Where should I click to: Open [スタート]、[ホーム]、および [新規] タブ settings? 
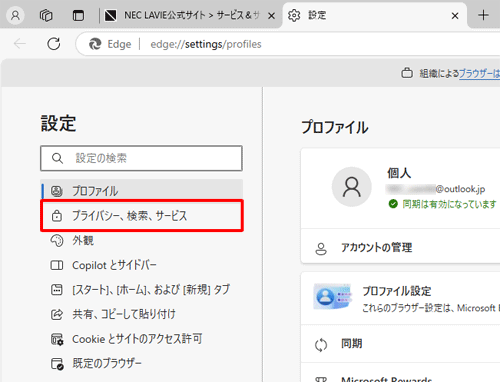(141, 290)
